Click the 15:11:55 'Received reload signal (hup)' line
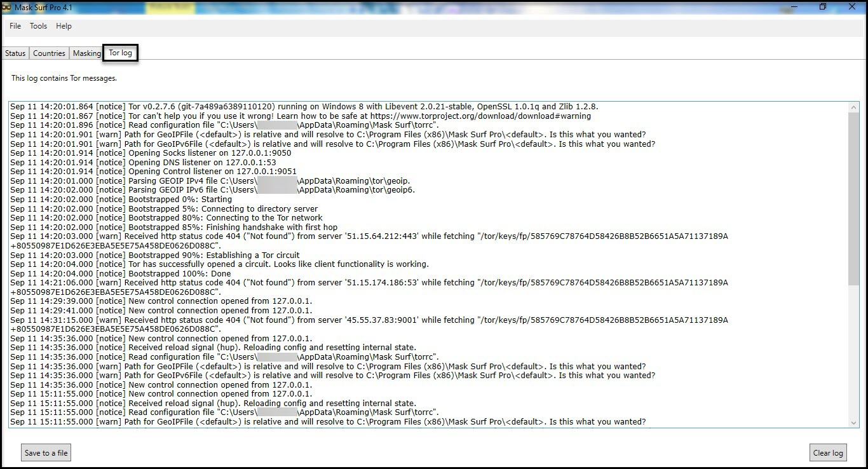Screen dimensions: 868x469 pyautogui.click(x=214, y=404)
